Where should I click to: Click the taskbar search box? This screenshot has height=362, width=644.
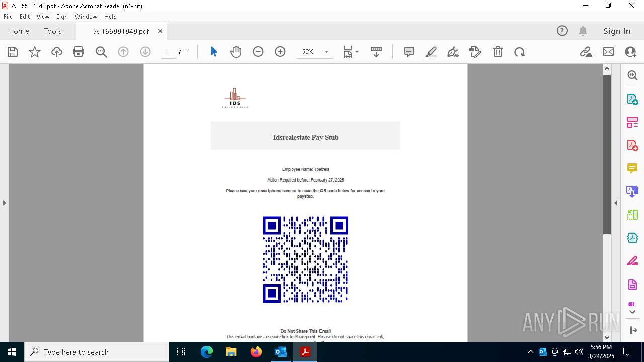coord(97,352)
